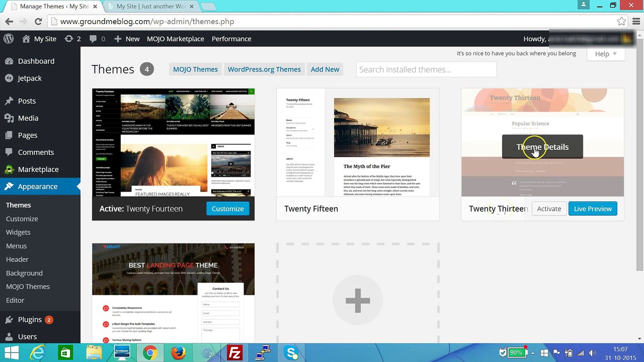Show hidden tray icons arrow
The width and height of the screenshot is (644, 362).
tap(533, 353)
